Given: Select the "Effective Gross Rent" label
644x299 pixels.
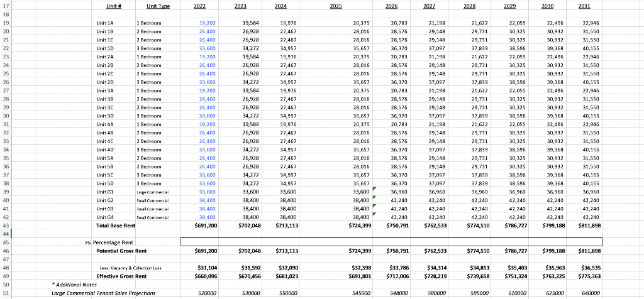Looking at the screenshot, I should 121,276.
